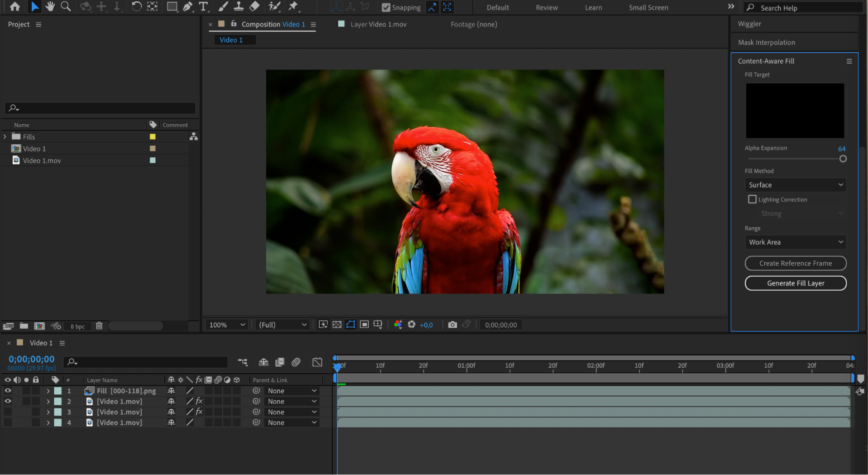Screen dimensions: 868x475
Task: Switch to the Review workspace
Action: [x=546, y=7]
